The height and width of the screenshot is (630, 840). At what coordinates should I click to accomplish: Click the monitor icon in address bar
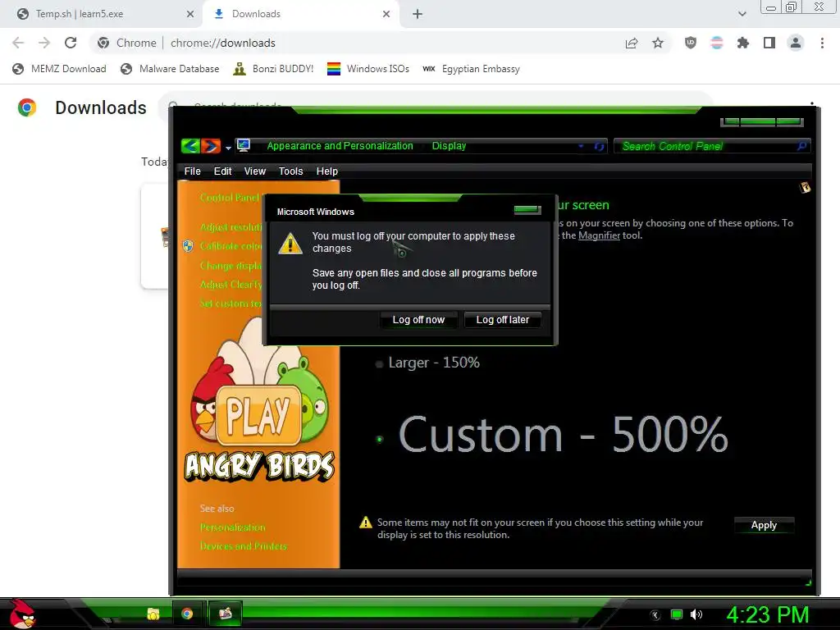click(244, 145)
